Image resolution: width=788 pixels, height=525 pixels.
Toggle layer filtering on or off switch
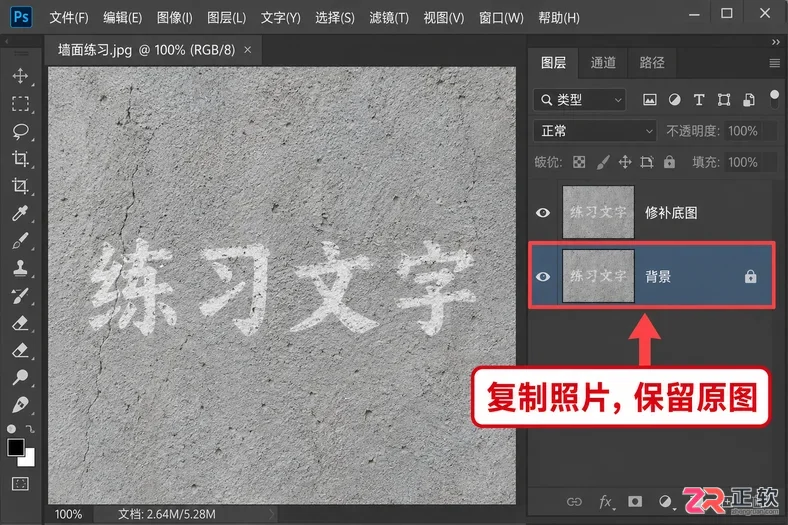[774, 98]
